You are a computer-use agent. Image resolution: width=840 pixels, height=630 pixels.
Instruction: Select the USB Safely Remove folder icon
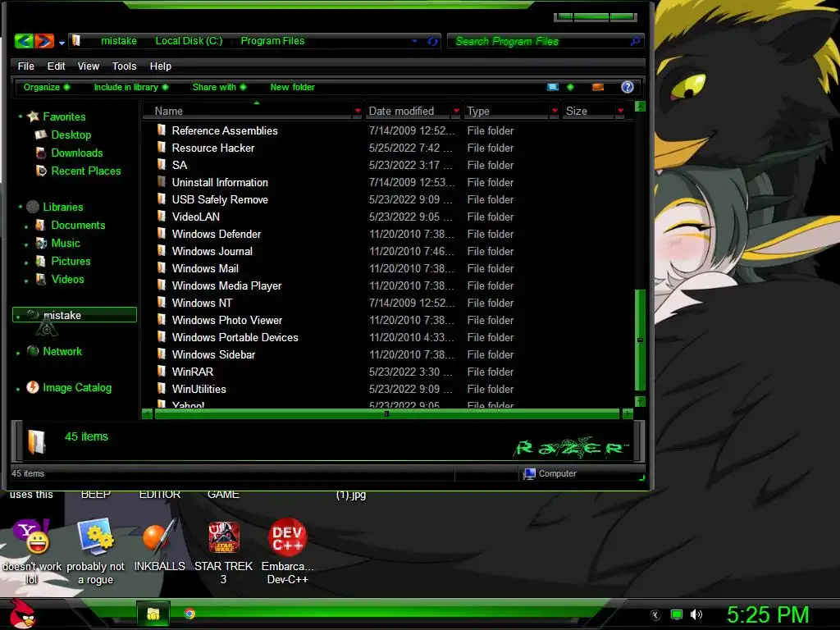pyautogui.click(x=162, y=199)
